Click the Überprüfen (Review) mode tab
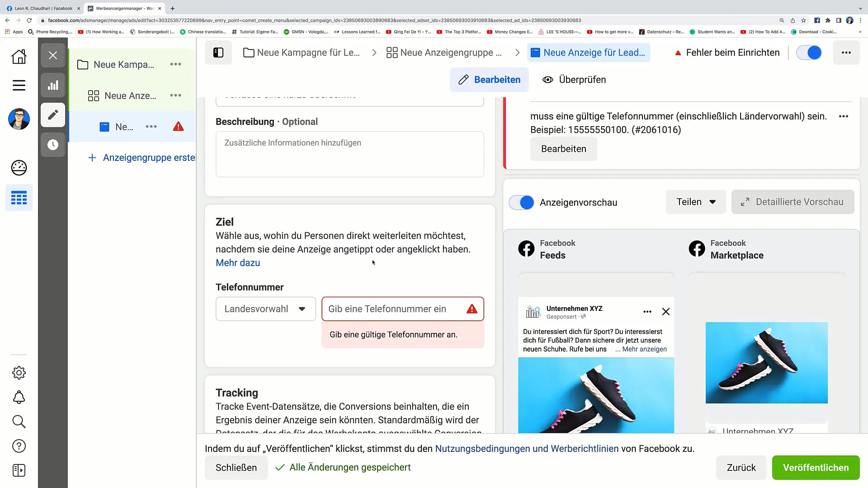Screen dimensions: 868x488 pos(574,79)
